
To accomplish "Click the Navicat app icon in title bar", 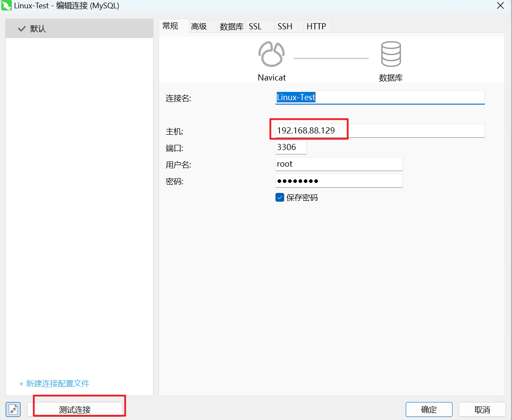I will point(6,6).
